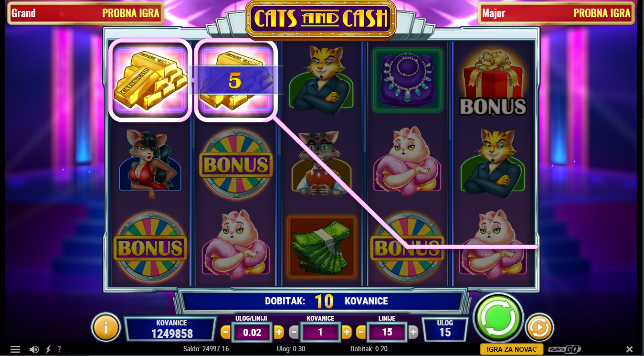
Task: Mute the game sound speaker icon
Action: tap(34, 349)
